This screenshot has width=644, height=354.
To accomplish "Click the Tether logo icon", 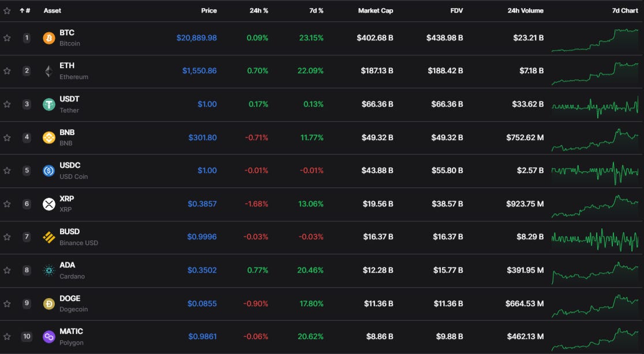I will (49, 104).
